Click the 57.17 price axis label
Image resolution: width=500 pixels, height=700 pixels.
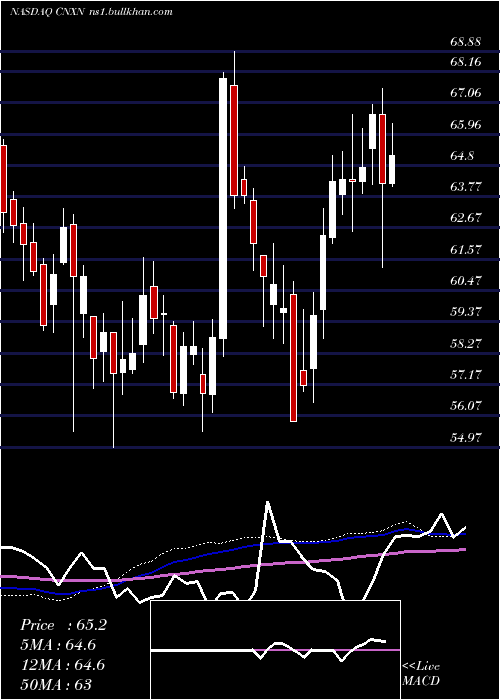[x=466, y=374]
